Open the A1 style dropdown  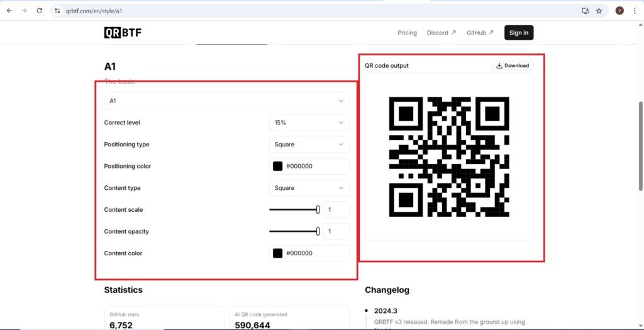[x=226, y=101]
